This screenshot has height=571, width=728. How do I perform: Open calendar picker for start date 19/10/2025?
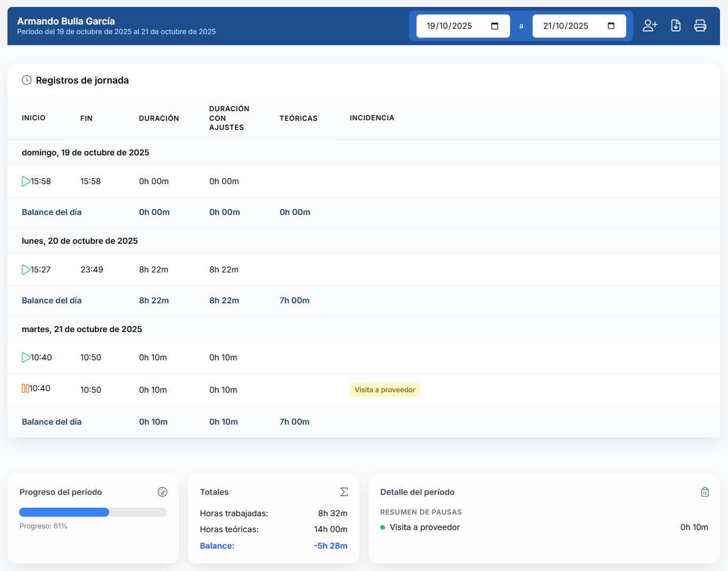(495, 26)
